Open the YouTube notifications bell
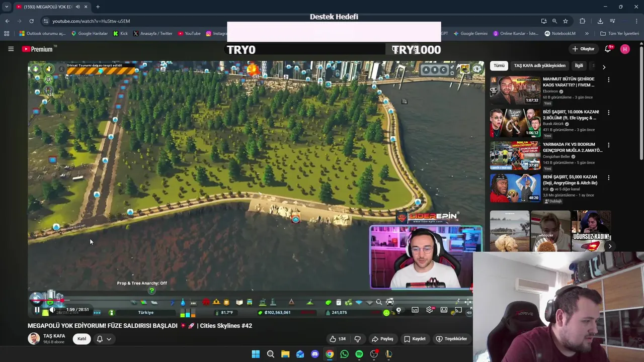The height and width of the screenshot is (362, 644). (608, 49)
